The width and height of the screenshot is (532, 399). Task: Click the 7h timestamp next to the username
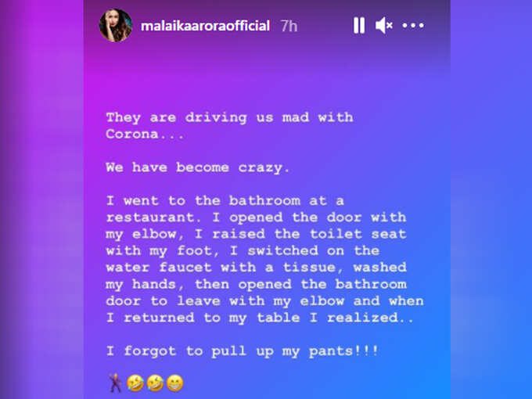289,26
